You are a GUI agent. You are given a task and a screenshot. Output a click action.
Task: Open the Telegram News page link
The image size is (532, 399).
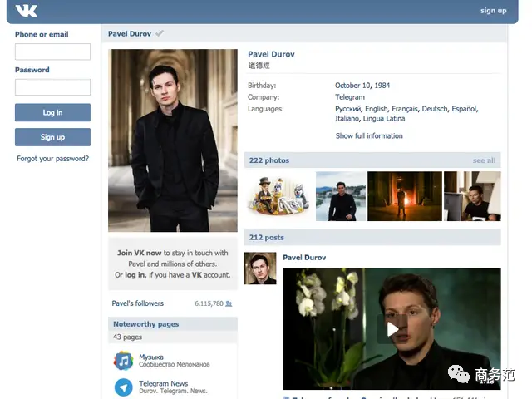point(163,383)
